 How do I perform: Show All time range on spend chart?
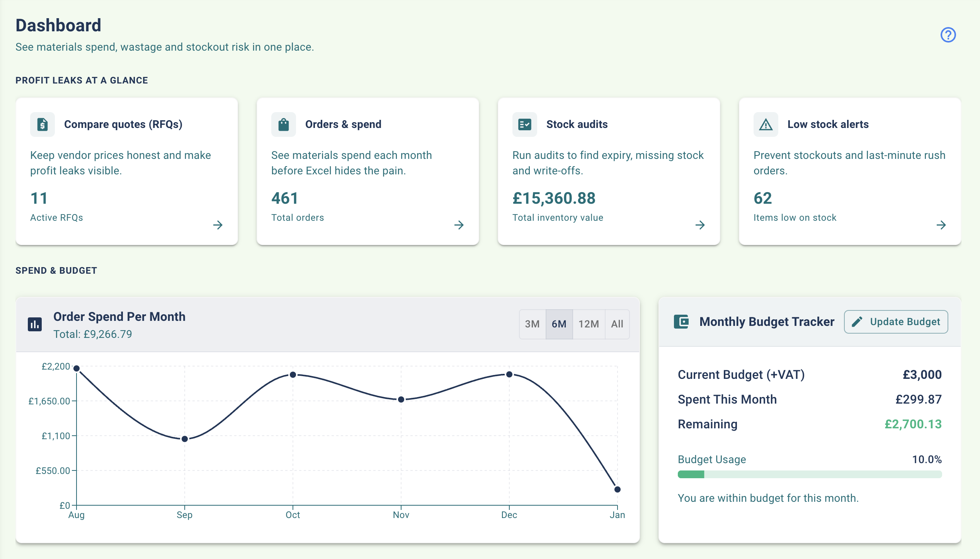(617, 324)
